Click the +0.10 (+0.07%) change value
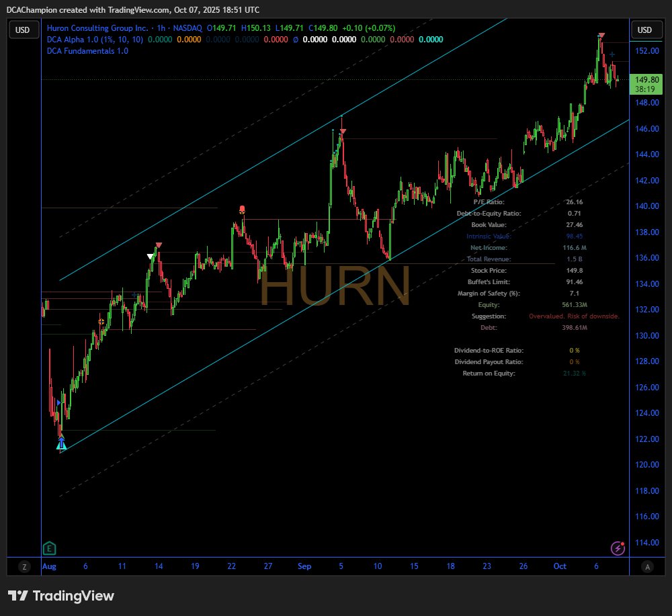The height and width of the screenshot is (616, 672). pos(368,28)
